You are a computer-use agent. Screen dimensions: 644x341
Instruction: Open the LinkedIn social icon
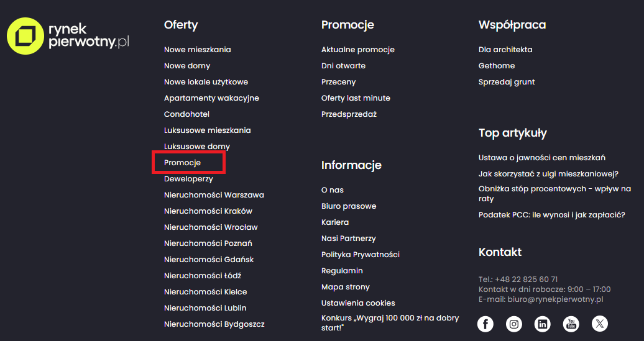coord(543,324)
